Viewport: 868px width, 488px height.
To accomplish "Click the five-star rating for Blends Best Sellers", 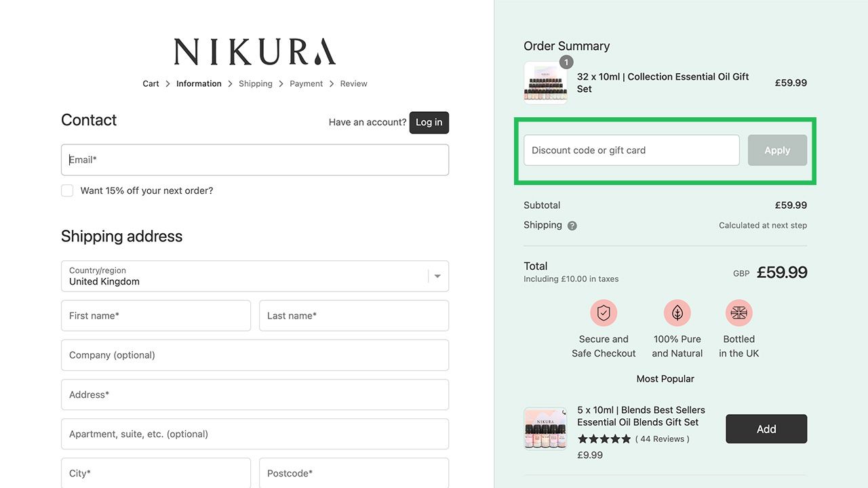I will 604,439.
